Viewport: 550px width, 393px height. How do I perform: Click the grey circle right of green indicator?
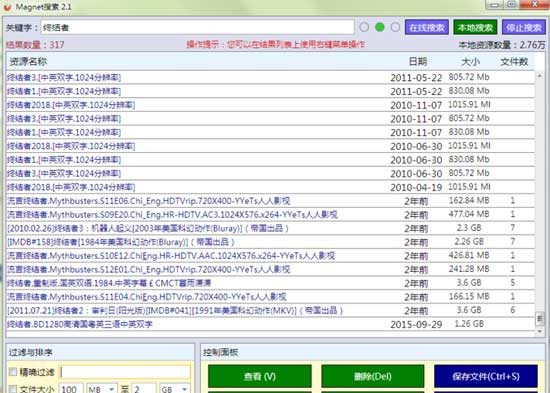395,27
